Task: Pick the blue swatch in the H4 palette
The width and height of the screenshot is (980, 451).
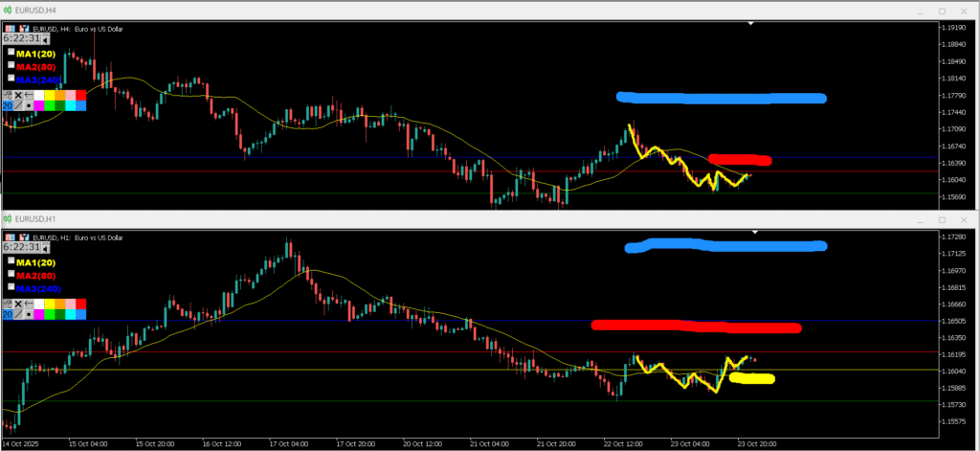Action: (80, 105)
